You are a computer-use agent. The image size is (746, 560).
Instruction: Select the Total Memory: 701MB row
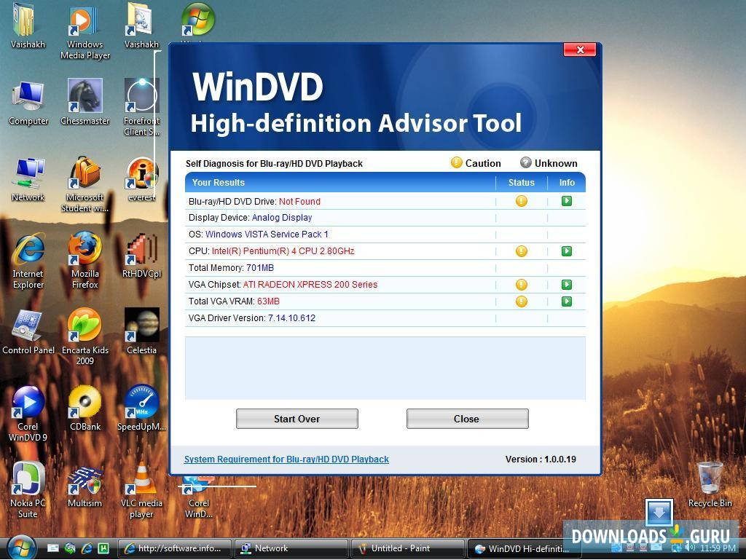385,268
